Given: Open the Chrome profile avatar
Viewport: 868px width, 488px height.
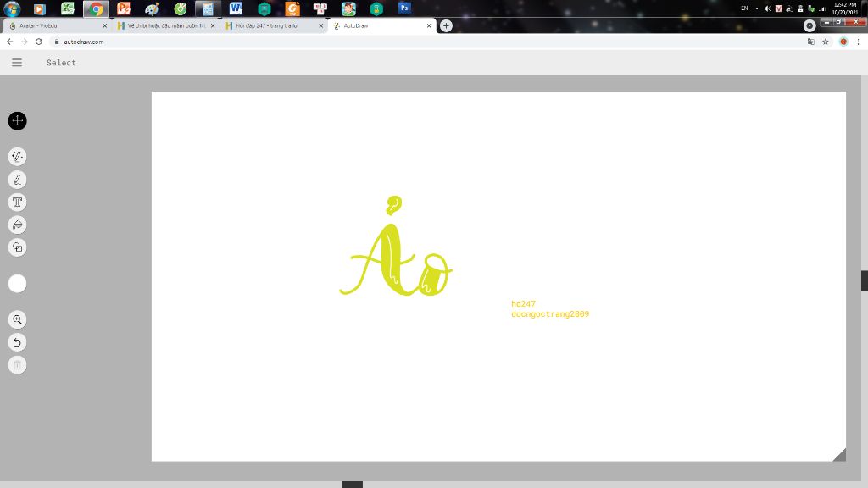Looking at the screenshot, I should pos(843,42).
